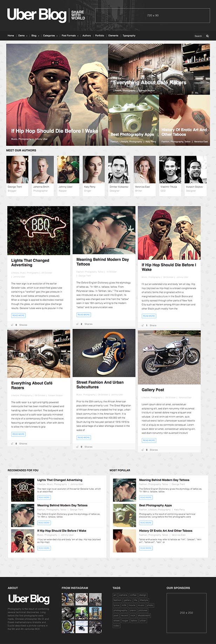Open the Blog dropdown in navigation
Screen dimensions: 216x644
pyautogui.click(x=35, y=35)
